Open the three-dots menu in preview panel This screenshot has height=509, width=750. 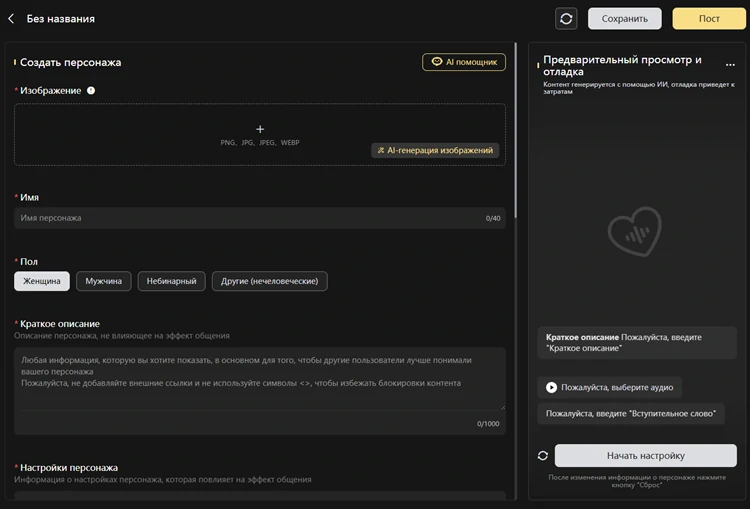[730, 65]
